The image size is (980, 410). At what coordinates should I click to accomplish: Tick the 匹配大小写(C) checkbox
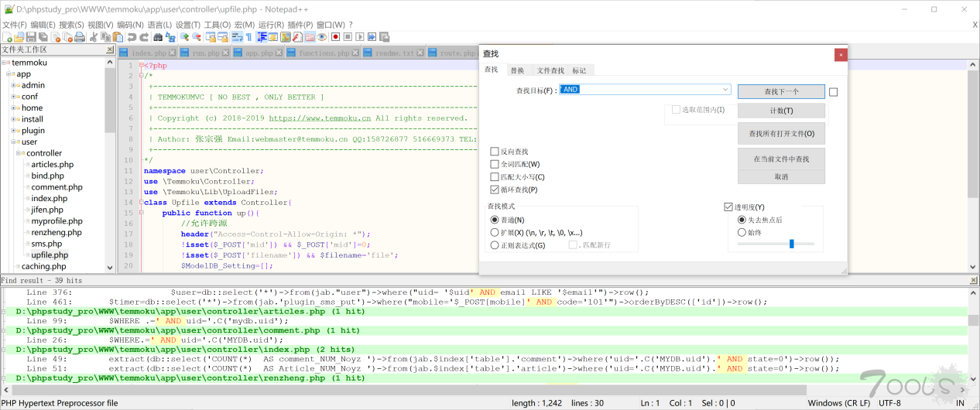(495, 177)
